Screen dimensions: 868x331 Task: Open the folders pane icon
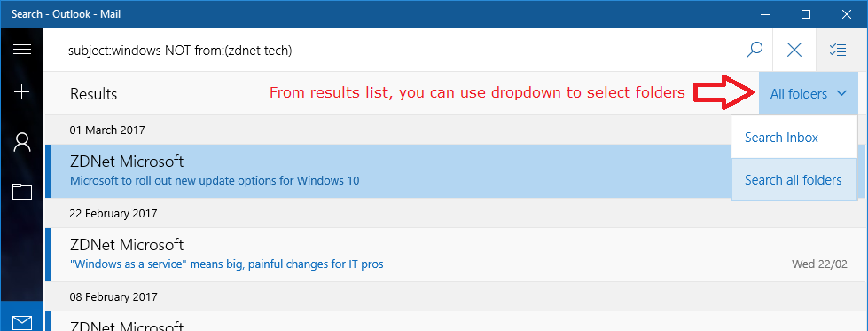point(21,192)
